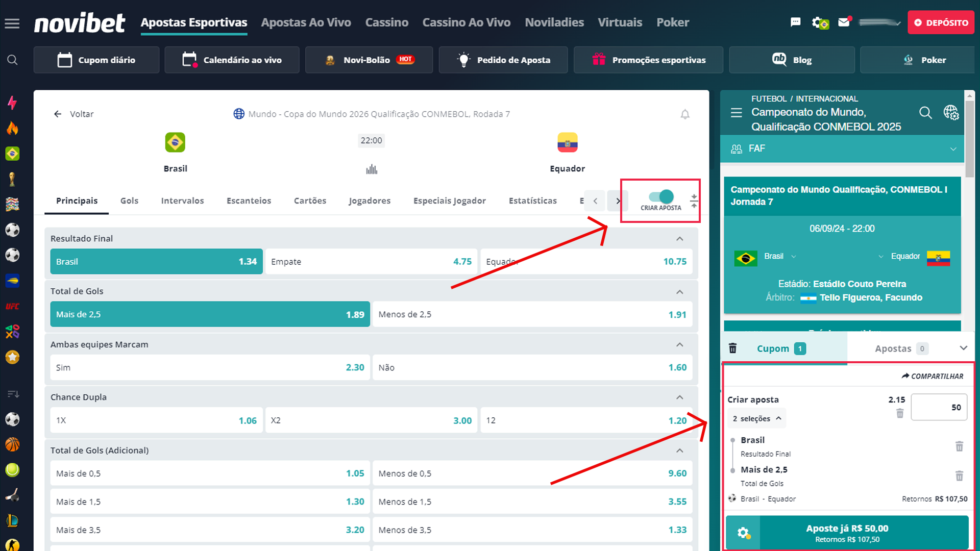This screenshot has width=980, height=551.
Task: Select the Brazil flag icon in sidebar
Action: click(x=12, y=154)
